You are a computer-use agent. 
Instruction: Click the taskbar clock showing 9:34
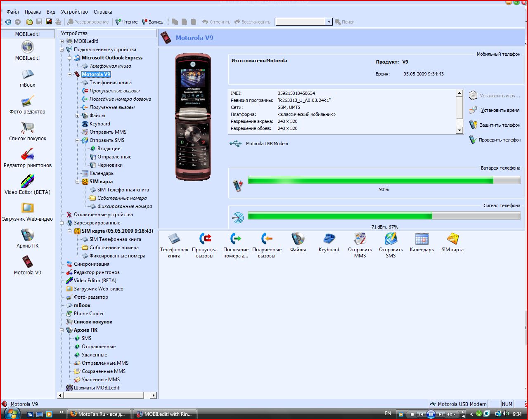pos(517,414)
